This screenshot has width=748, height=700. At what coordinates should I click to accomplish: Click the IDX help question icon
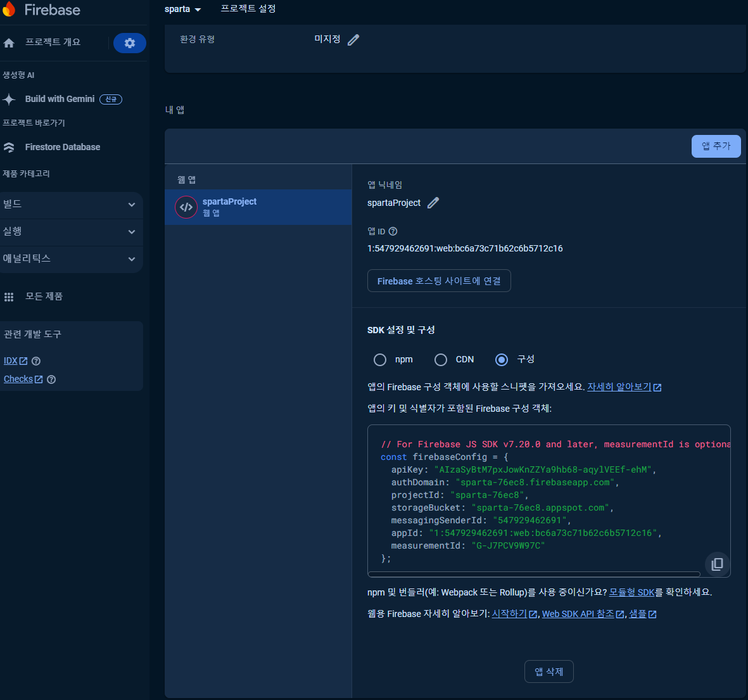pyautogui.click(x=35, y=361)
